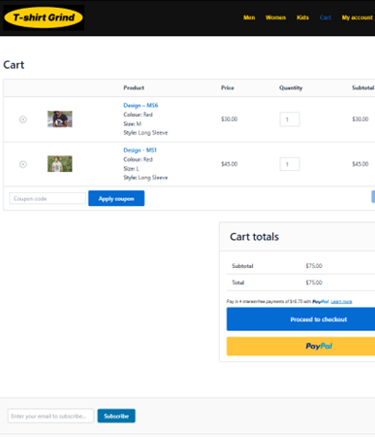Click the T-shirt Grind logo
The height and width of the screenshot is (437, 375).
pos(44,17)
